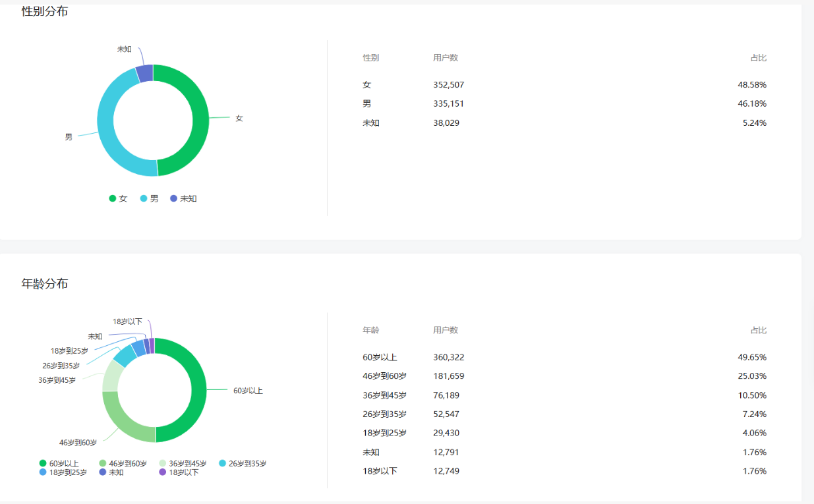Click the 性别 column header
Image resolution: width=814 pixels, height=504 pixels.
point(370,58)
